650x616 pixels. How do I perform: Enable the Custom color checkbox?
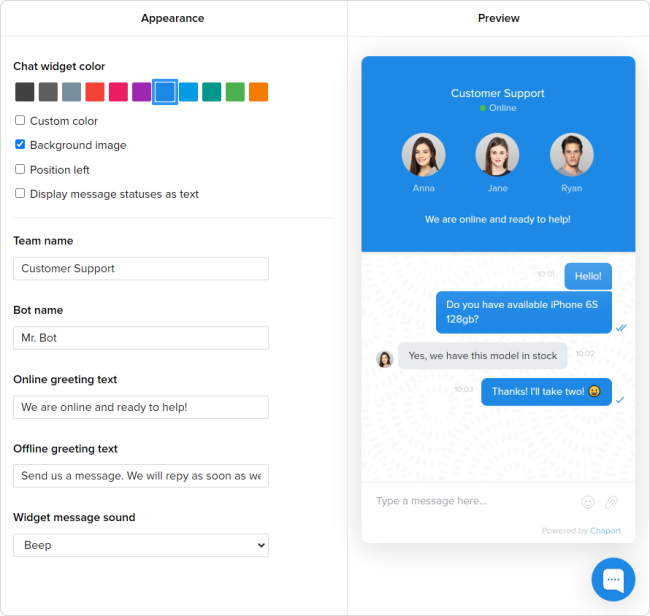(20, 121)
